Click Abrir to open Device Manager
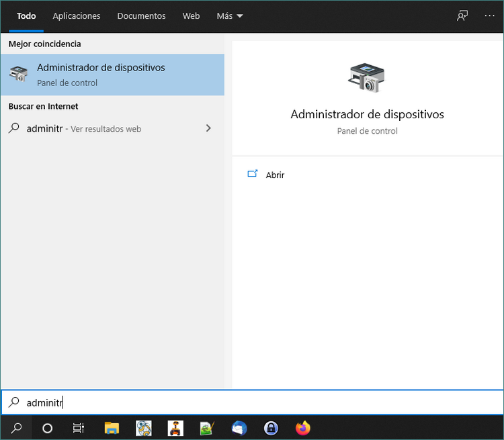 click(275, 175)
